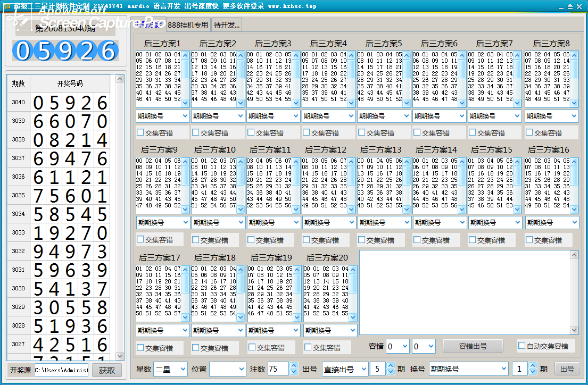Click the 开奖源 path input field
588x385 pixels.
point(62,370)
